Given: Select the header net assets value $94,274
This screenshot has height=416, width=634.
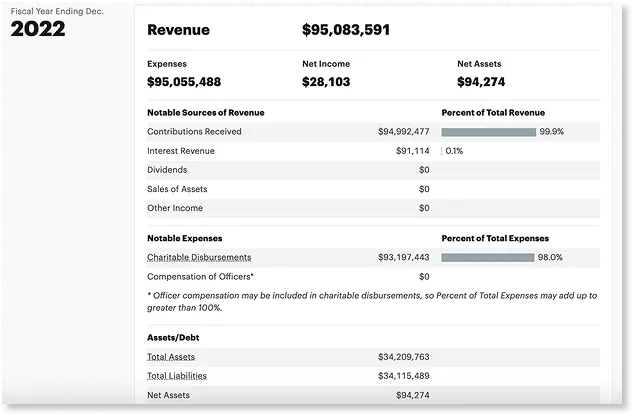Looking at the screenshot, I should coord(481,82).
